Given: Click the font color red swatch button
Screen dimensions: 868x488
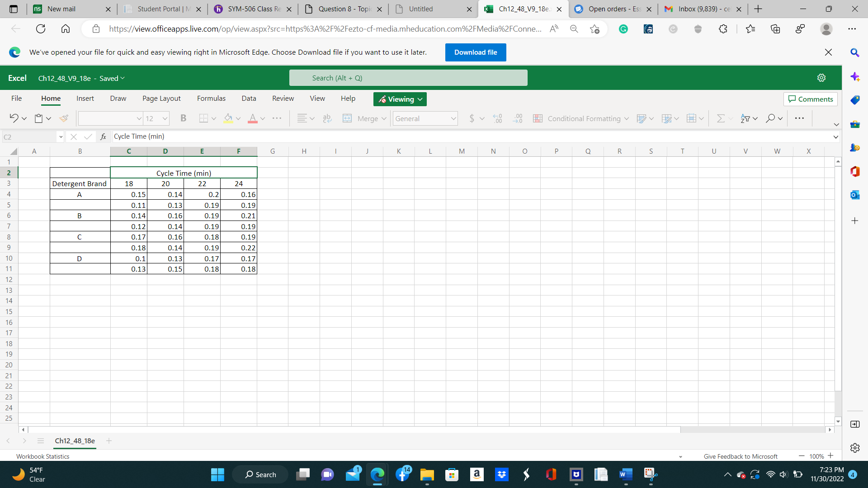Looking at the screenshot, I should pos(253,118).
